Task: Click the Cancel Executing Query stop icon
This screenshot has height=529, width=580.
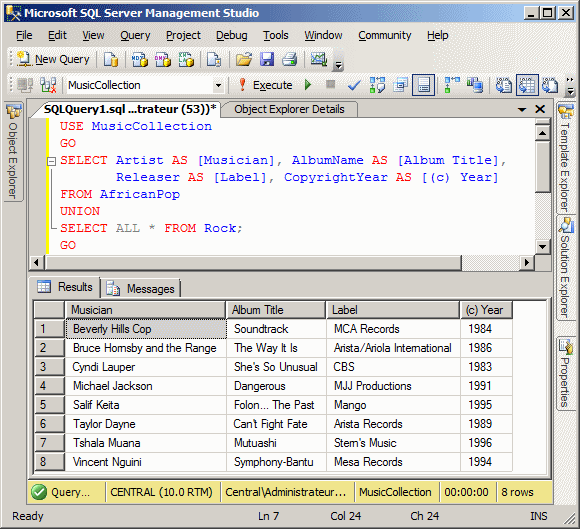Action: coord(331,85)
